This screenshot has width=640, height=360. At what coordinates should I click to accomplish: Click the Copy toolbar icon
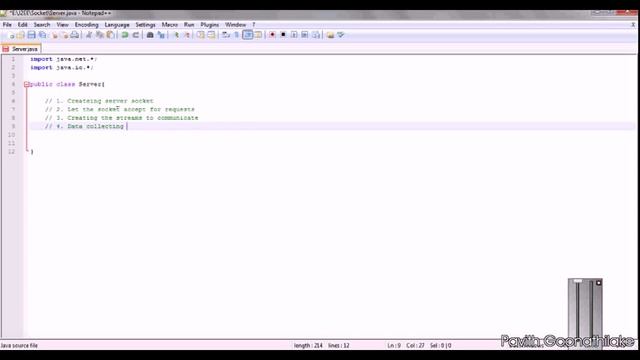click(99, 35)
